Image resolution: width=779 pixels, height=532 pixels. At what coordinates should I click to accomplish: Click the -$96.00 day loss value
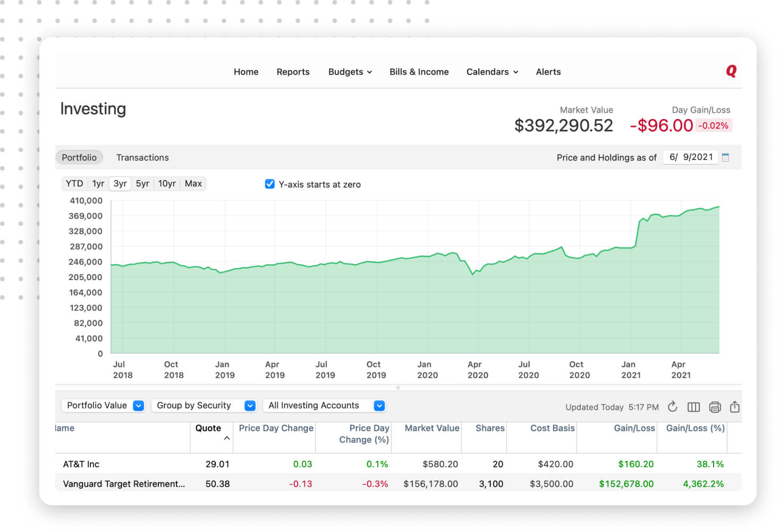click(661, 125)
